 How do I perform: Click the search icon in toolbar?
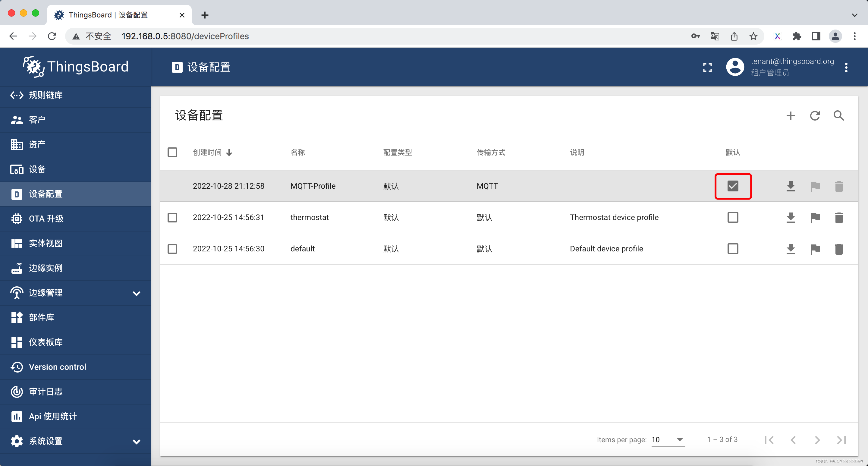click(840, 115)
